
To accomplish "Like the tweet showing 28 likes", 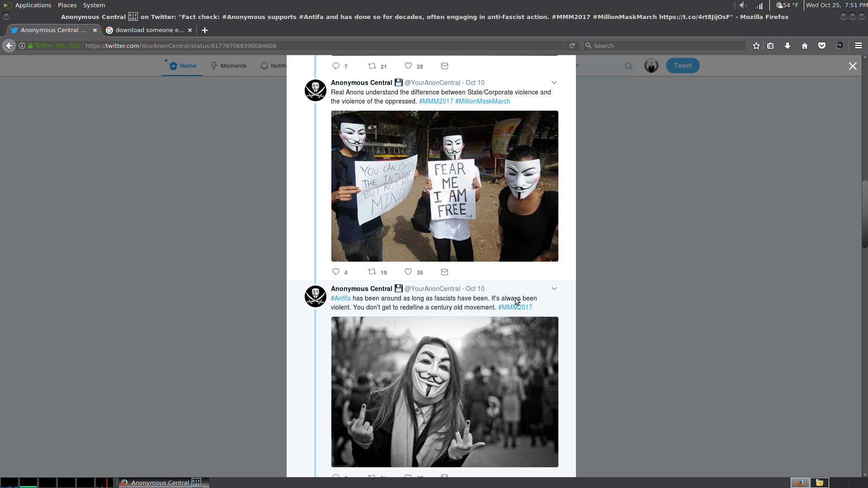I will (408, 66).
